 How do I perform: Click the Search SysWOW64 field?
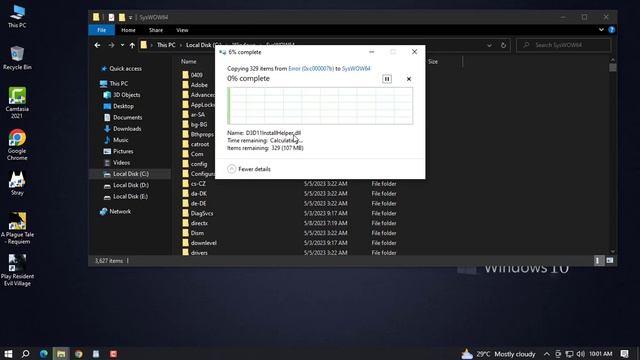[x=564, y=45]
